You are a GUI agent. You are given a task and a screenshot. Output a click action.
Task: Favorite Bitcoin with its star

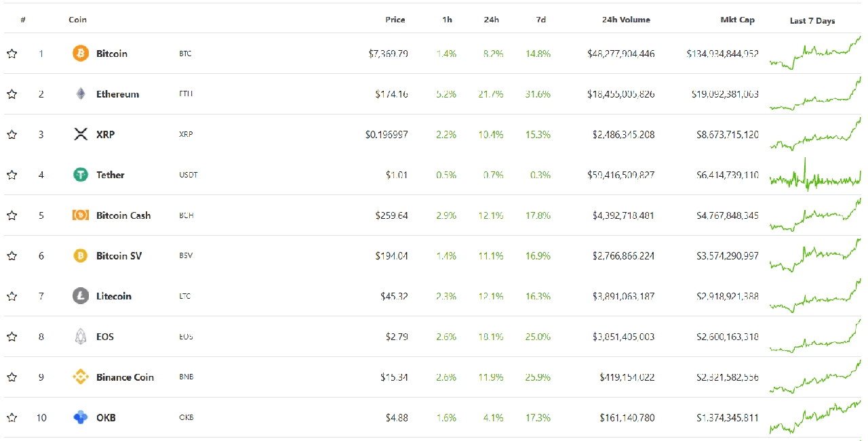12,54
